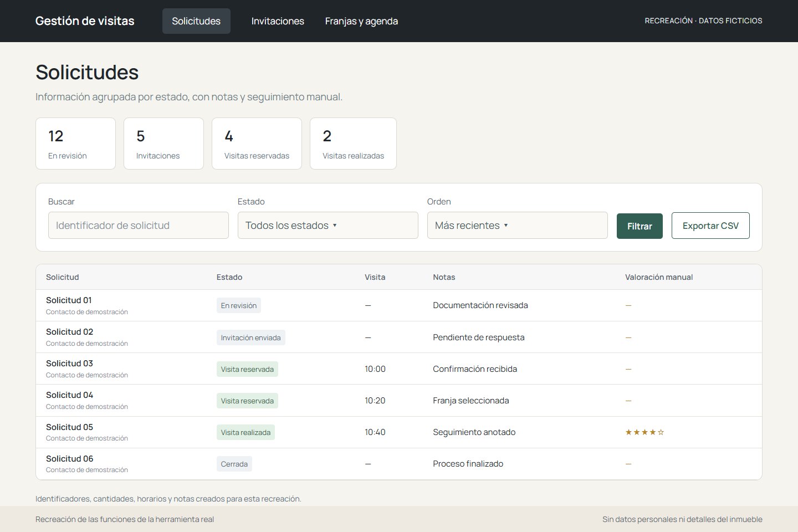
Task: Click the Visita column header
Action: (375, 277)
